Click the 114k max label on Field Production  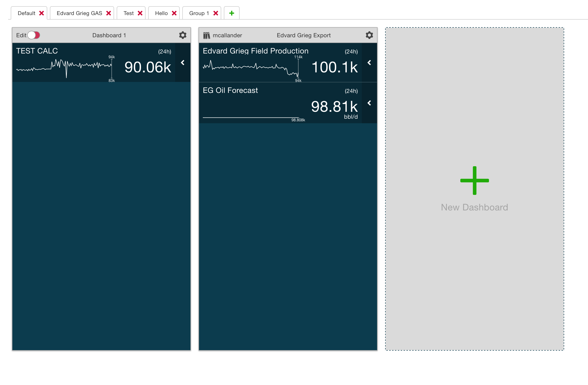click(298, 57)
